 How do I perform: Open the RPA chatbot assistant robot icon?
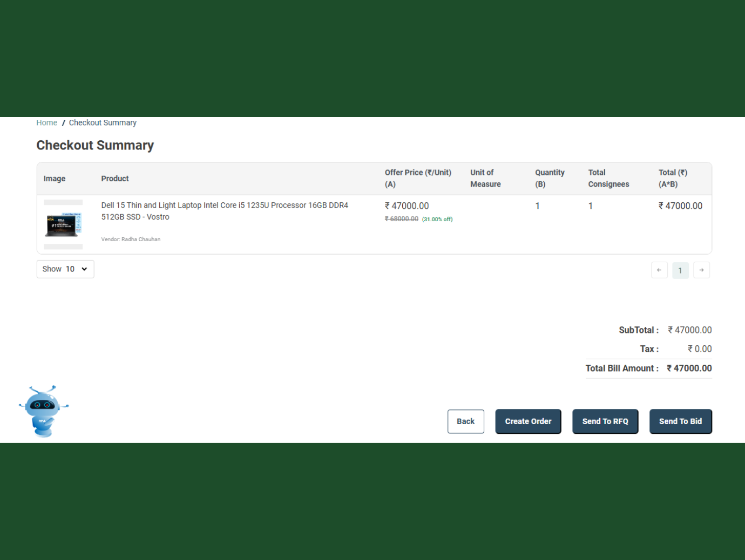pos(43,411)
